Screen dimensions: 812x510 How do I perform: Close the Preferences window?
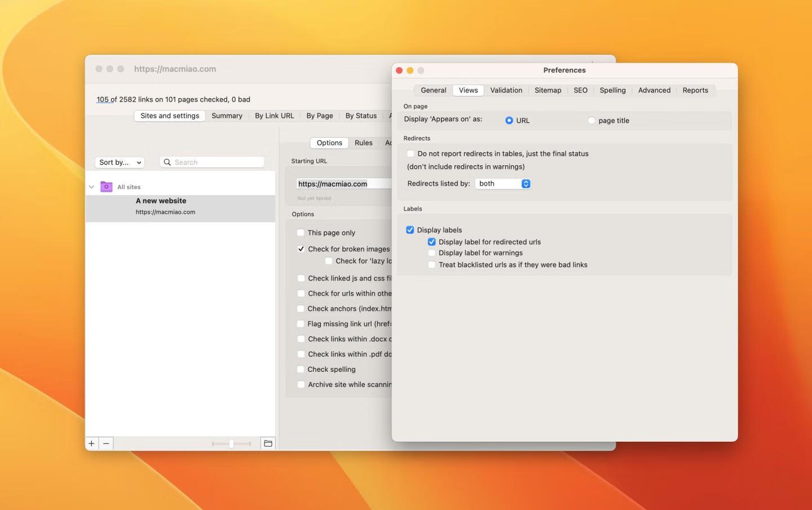[399, 71]
